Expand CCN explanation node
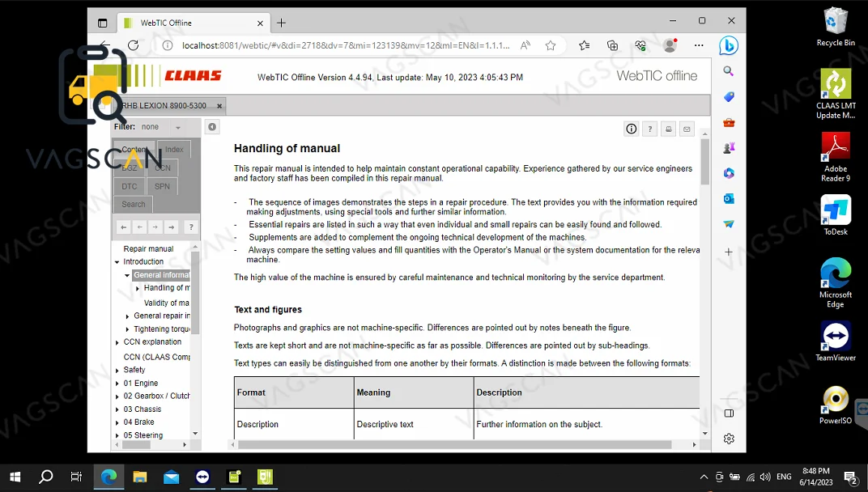Viewport: 868px width, 492px height. pos(117,342)
